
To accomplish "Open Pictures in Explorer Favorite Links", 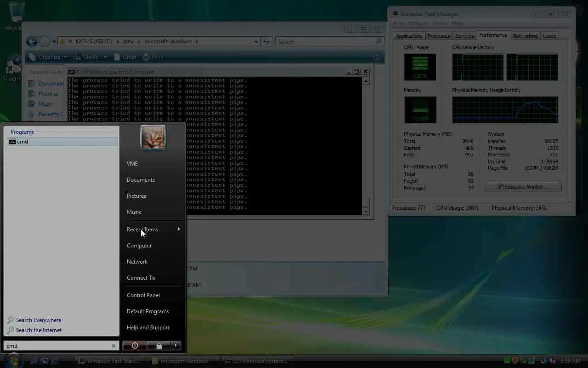I will 43,94.
